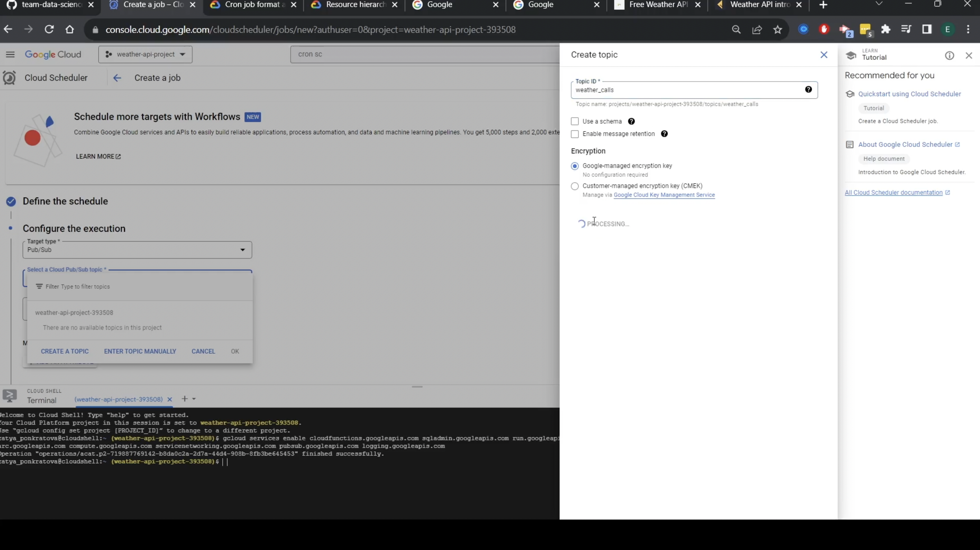Click the Configure the execution step
This screenshot has width=980, height=550.
(74, 229)
